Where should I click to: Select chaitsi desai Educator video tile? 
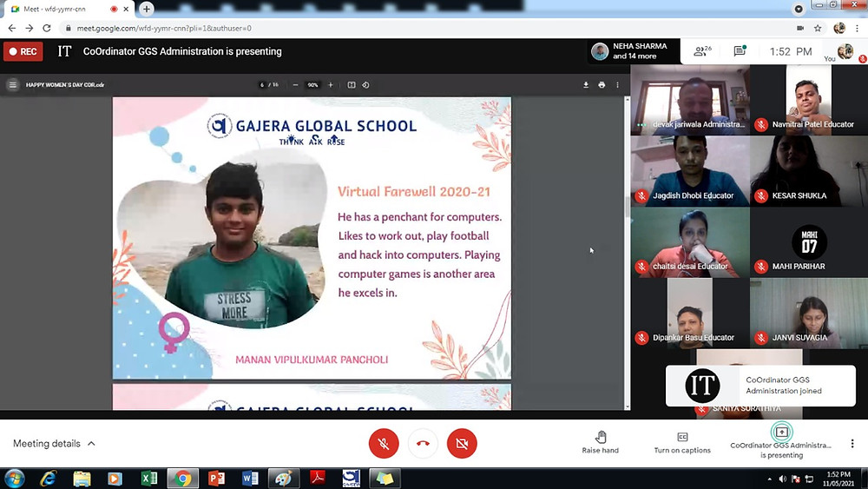click(690, 242)
